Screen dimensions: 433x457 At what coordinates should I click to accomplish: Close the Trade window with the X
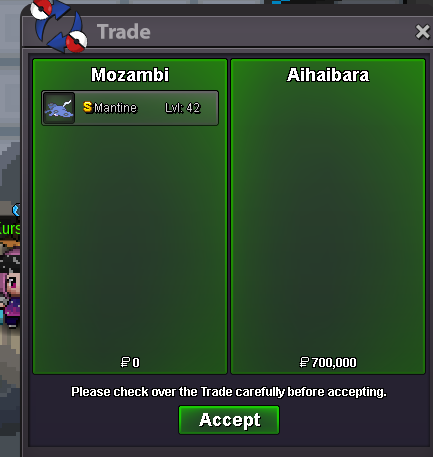(423, 32)
